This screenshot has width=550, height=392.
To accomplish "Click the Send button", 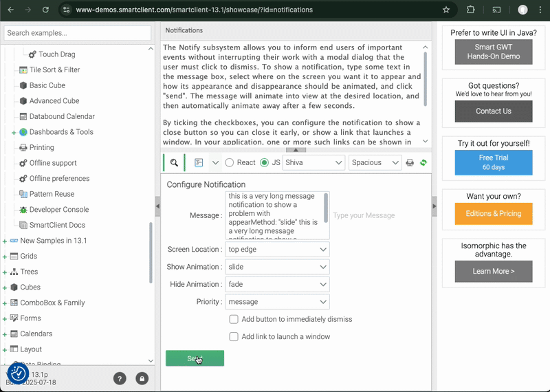I will (195, 358).
